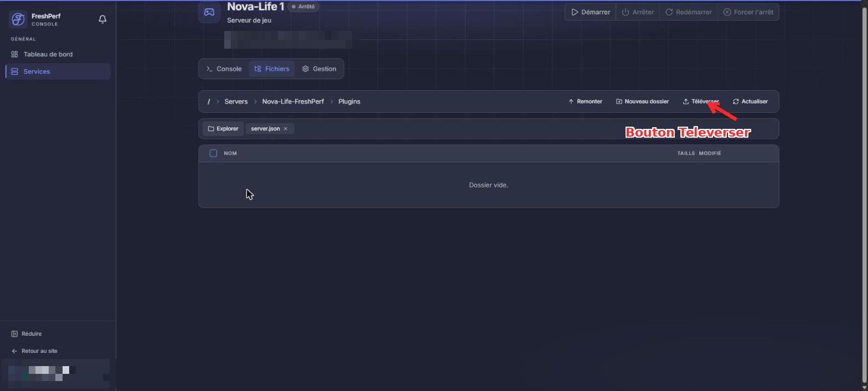
Task: Select the Plugins breadcrumb
Action: (349, 102)
